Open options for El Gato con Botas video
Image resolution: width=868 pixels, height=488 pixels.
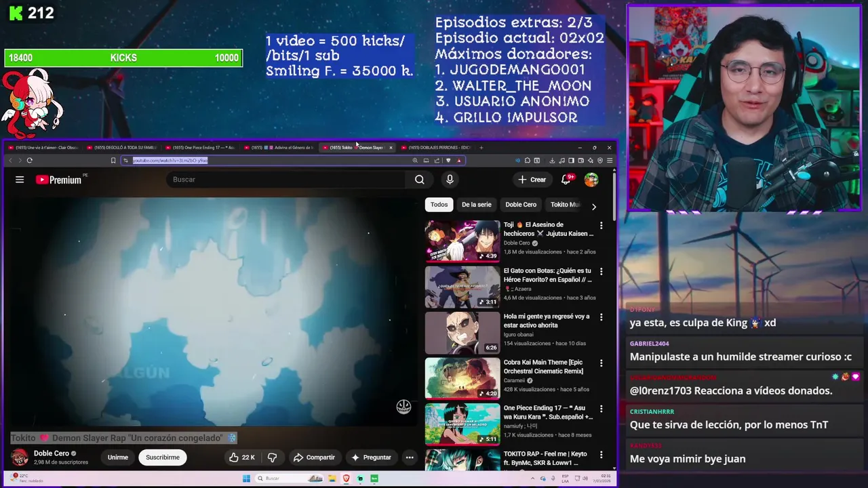(x=601, y=271)
